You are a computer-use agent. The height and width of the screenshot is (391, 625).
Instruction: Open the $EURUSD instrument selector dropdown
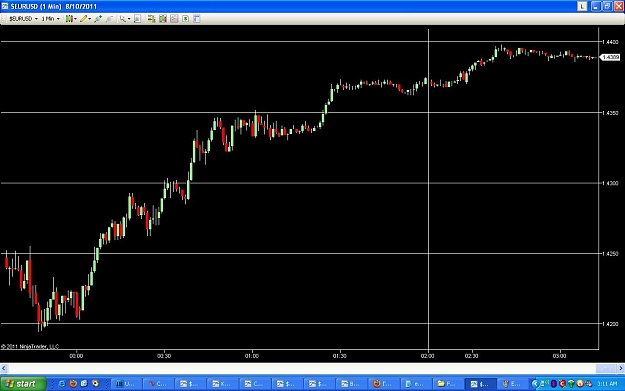click(23, 19)
